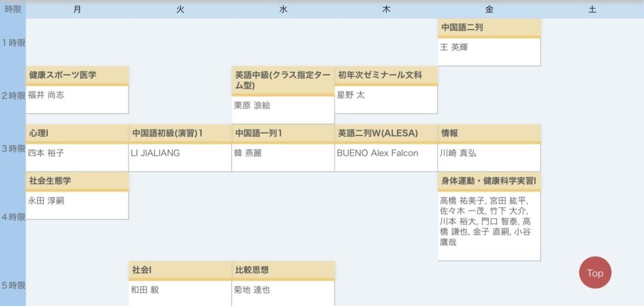Select the 身体運動・健康科学実習I course
This screenshot has height=306, width=644.
click(489, 181)
